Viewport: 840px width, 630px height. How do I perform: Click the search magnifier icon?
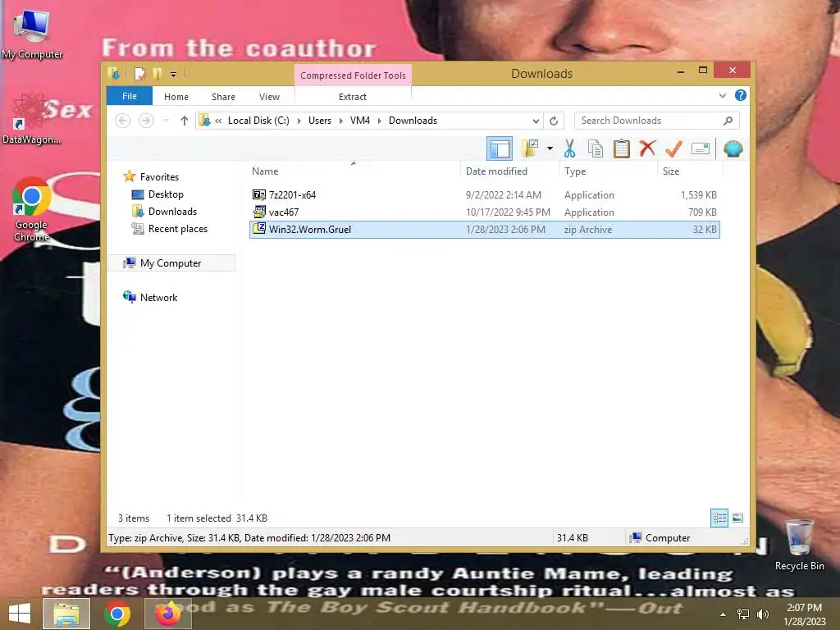pos(728,121)
